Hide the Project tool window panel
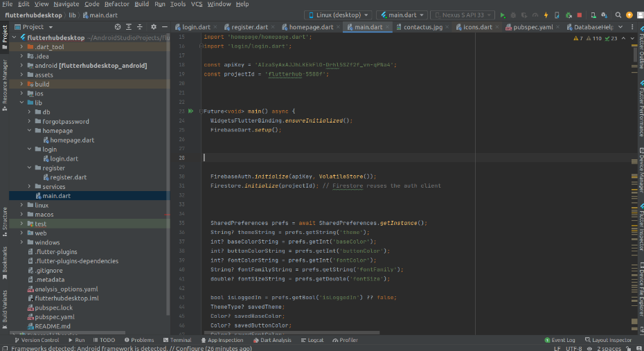644x351 pixels. [x=166, y=27]
